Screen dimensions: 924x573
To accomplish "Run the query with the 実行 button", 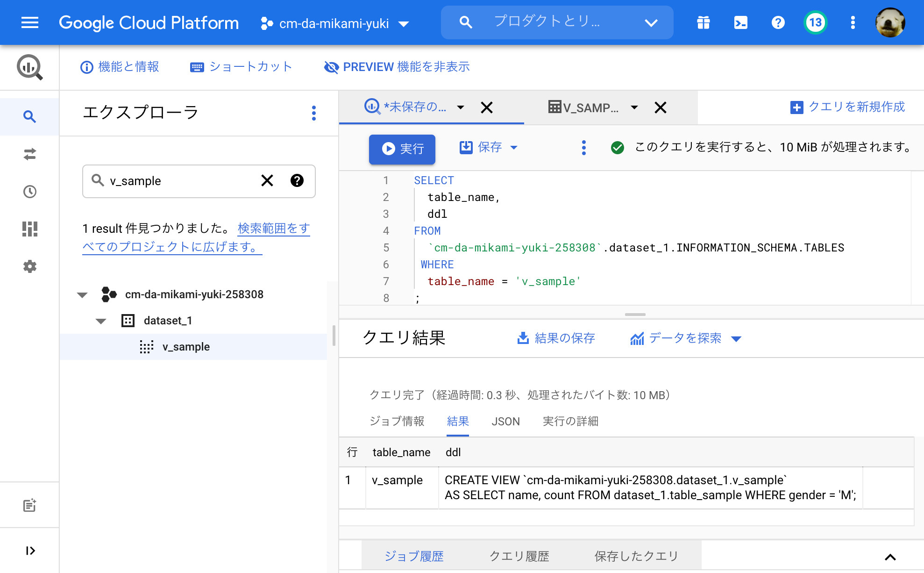I will 402,149.
